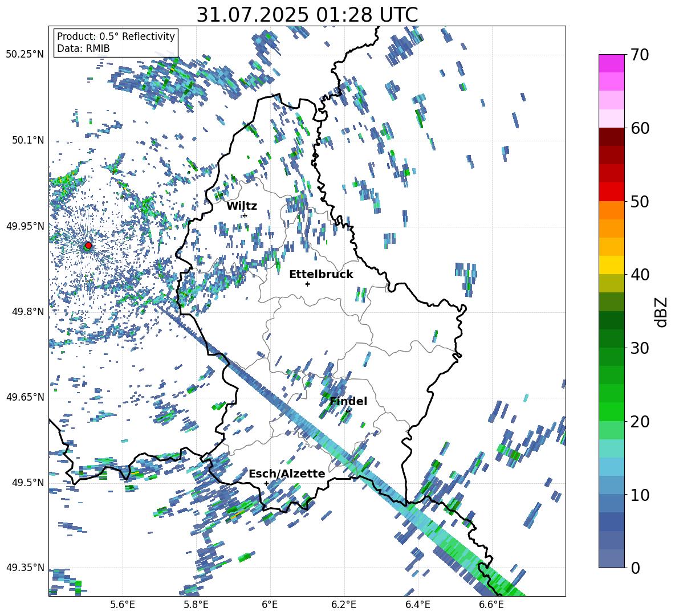The width and height of the screenshot is (675, 616).
Task: Click the 0 colorbar tick label
Action: pyautogui.click(x=635, y=568)
